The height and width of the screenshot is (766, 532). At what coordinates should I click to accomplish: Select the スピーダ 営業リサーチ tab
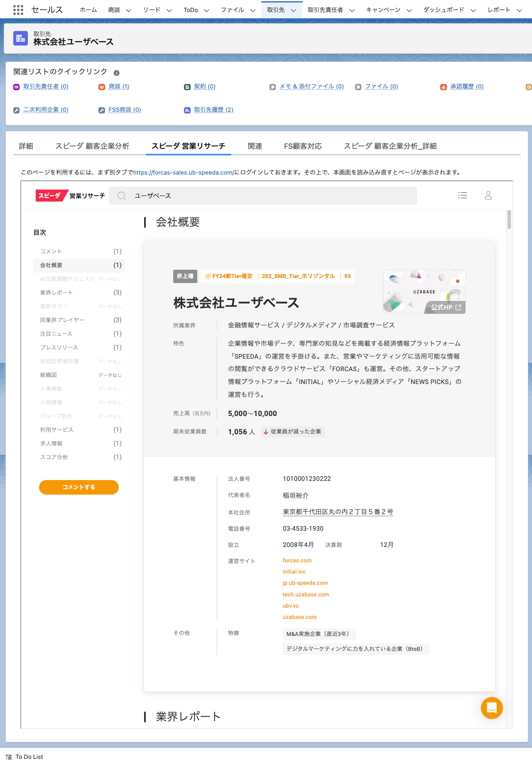[189, 146]
